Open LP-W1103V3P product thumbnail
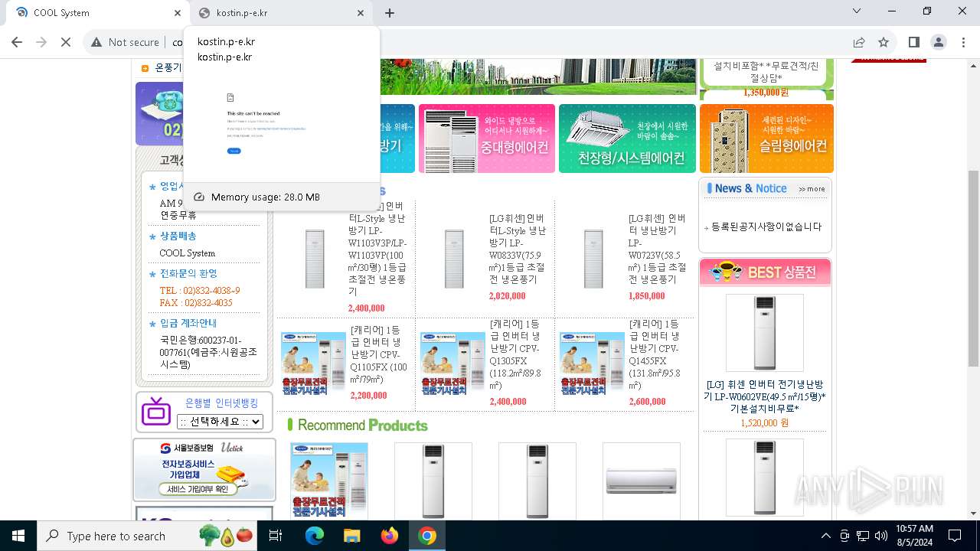This screenshot has width=980, height=551. tap(314, 259)
